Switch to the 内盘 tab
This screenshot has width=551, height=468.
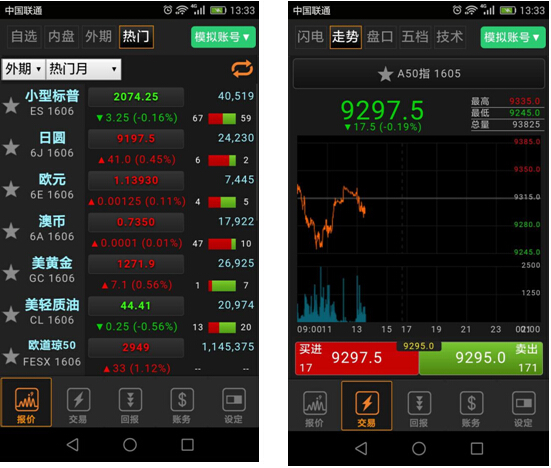pyautogui.click(x=61, y=37)
